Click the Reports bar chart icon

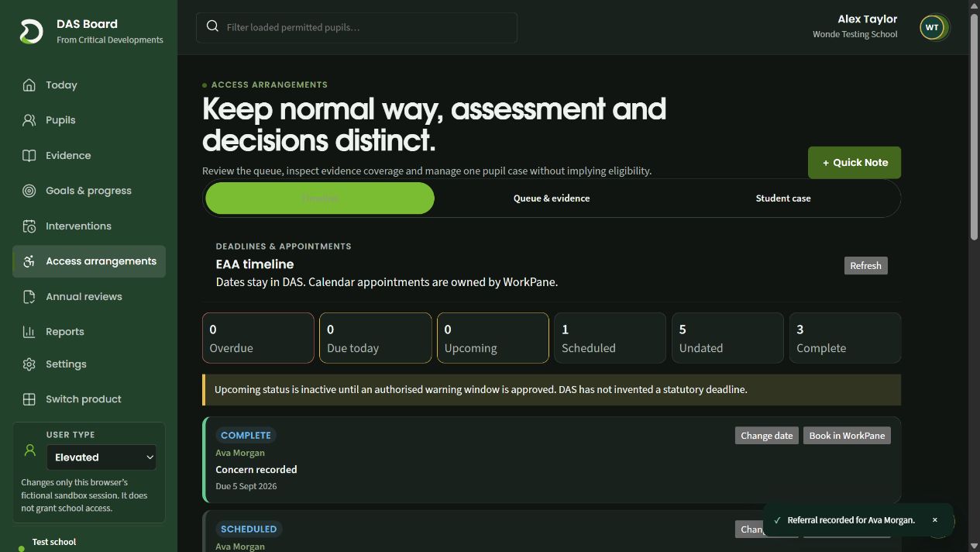[x=29, y=332]
